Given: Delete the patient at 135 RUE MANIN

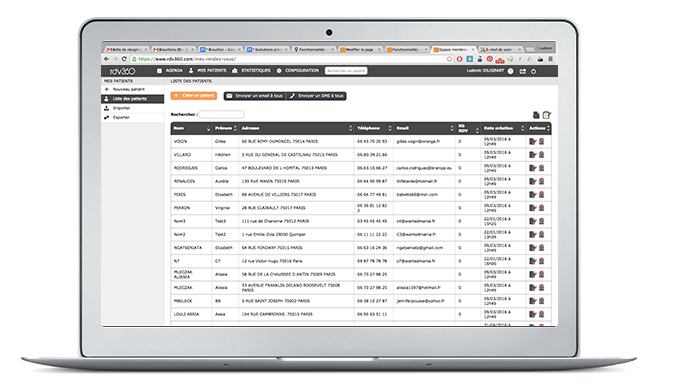Looking at the screenshot, I should tap(542, 182).
